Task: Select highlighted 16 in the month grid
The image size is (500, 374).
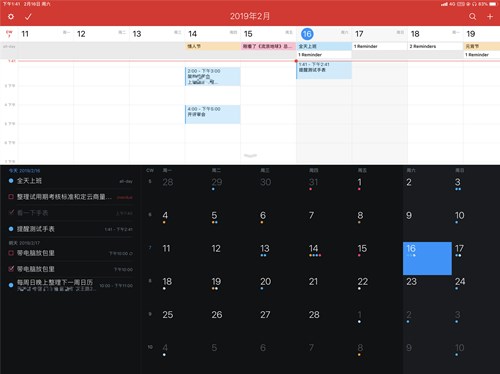Action: 427,258
